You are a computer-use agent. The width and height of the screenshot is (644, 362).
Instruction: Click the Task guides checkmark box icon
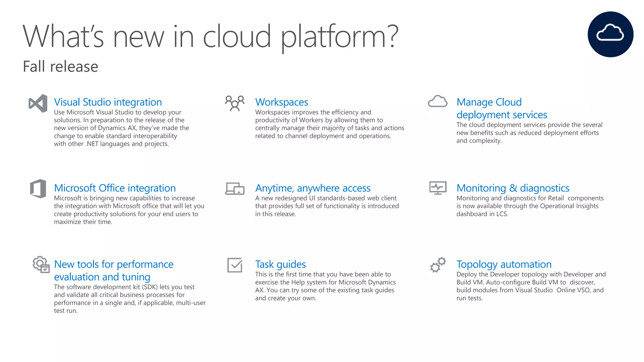coord(235,265)
